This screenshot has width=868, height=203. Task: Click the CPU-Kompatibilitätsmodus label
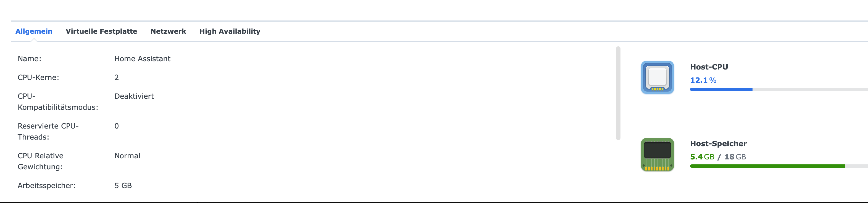coord(58,102)
